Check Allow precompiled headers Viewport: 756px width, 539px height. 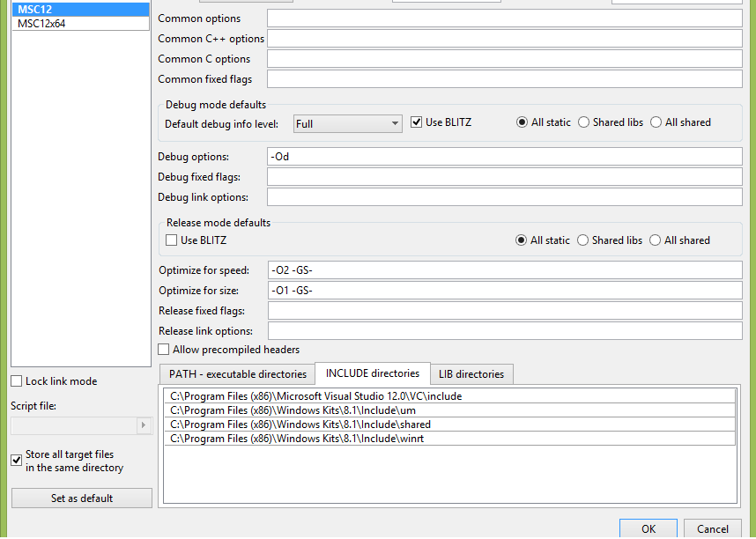tap(164, 350)
